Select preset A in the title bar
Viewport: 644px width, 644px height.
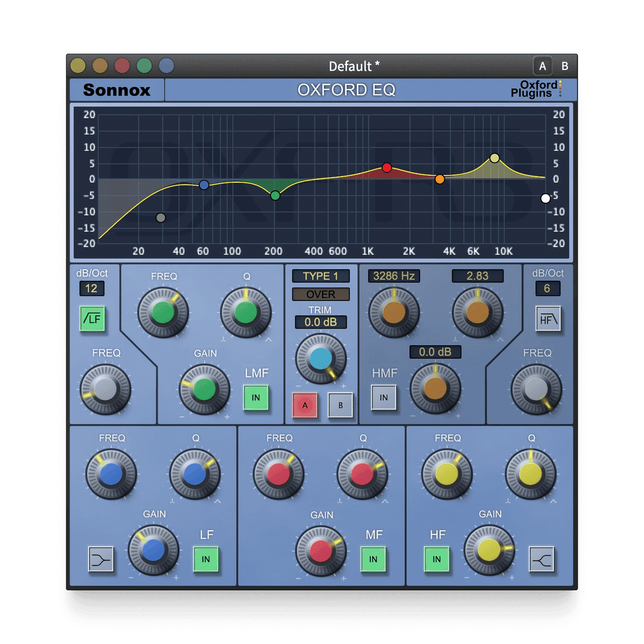(x=542, y=65)
